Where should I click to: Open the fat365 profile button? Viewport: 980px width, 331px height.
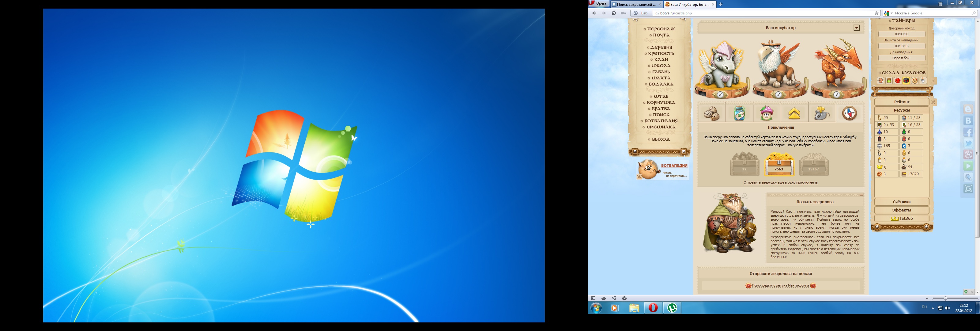click(x=902, y=219)
